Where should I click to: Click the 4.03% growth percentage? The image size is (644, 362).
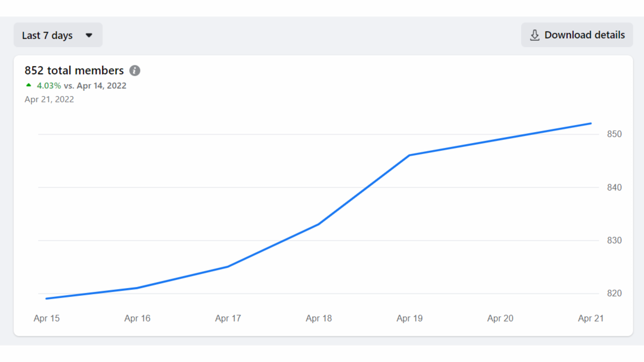point(49,86)
